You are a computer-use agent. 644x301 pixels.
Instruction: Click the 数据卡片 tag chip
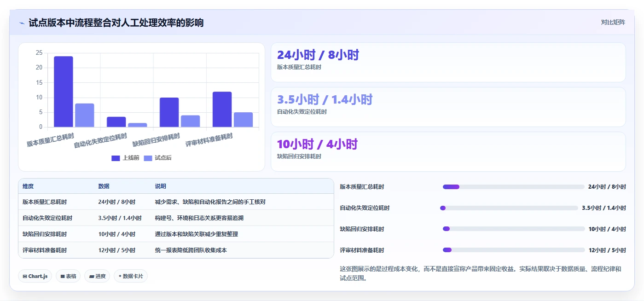point(131,276)
